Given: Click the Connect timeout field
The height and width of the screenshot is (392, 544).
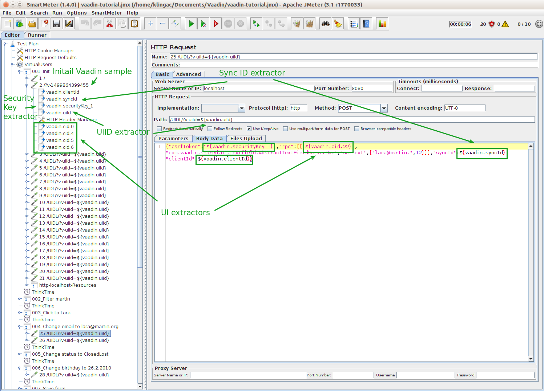Looking at the screenshot, I should click(x=442, y=89).
